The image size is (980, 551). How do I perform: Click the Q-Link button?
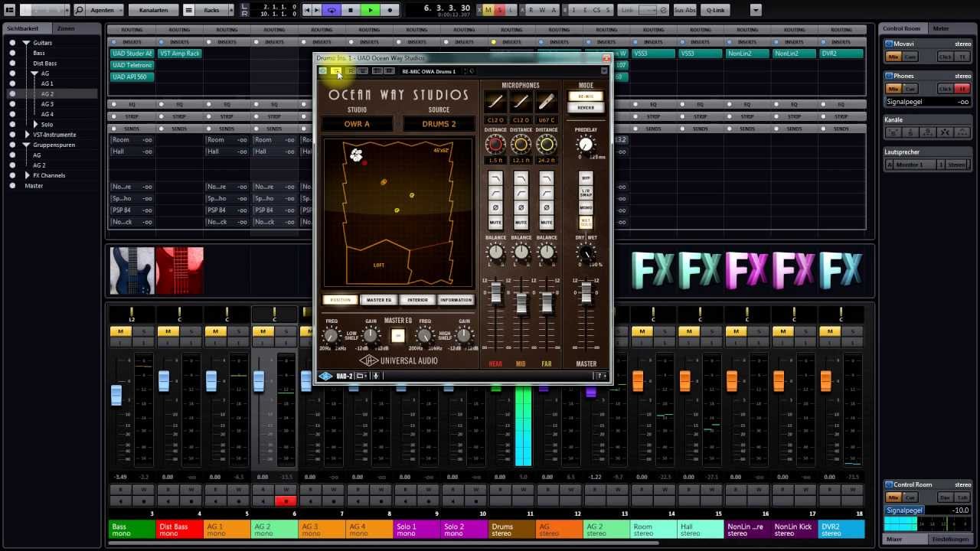point(714,10)
